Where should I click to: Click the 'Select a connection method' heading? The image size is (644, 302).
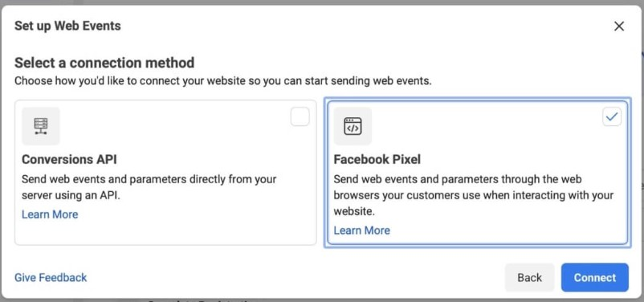(104, 63)
